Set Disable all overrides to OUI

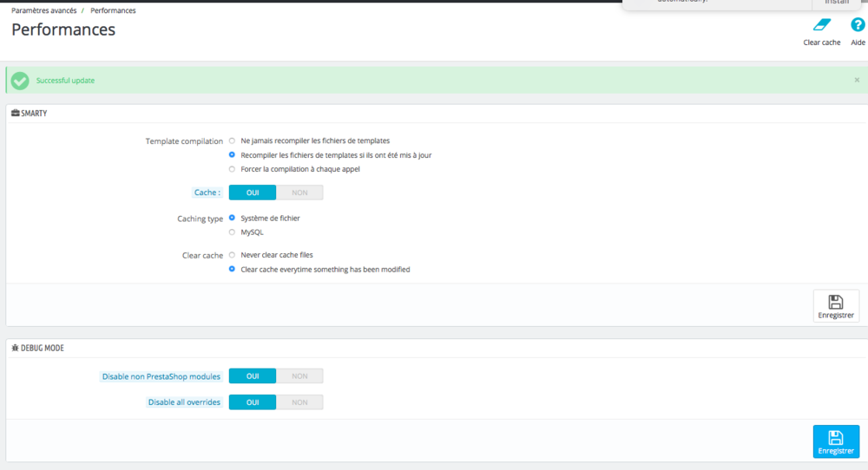coord(253,402)
